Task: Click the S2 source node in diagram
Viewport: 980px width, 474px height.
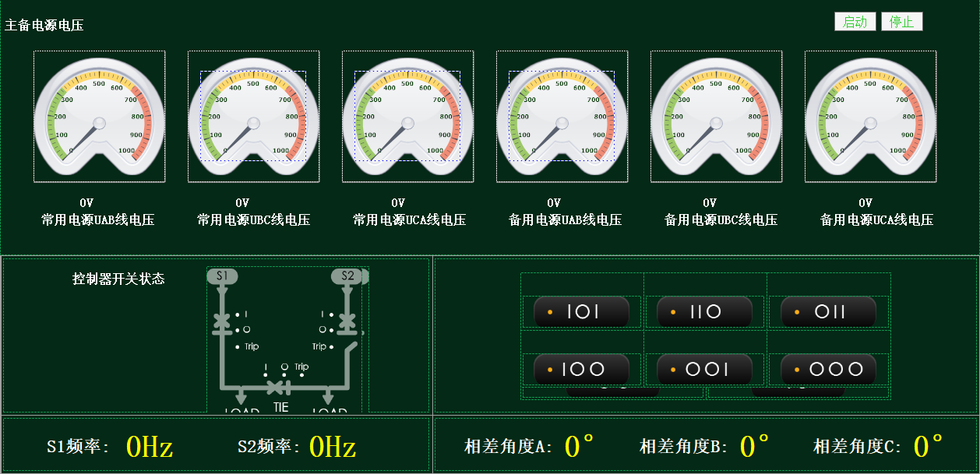Action: 347,276
